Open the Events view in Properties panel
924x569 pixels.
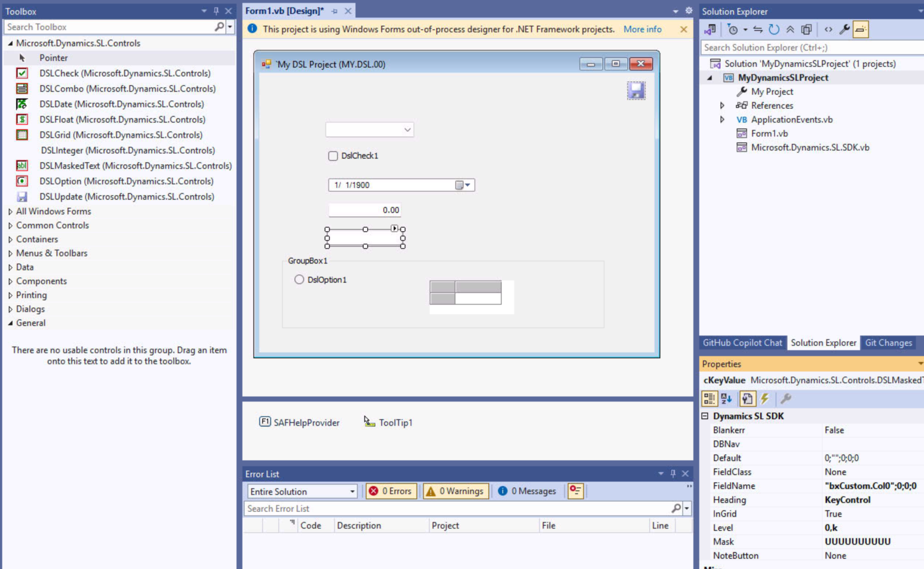click(x=765, y=399)
